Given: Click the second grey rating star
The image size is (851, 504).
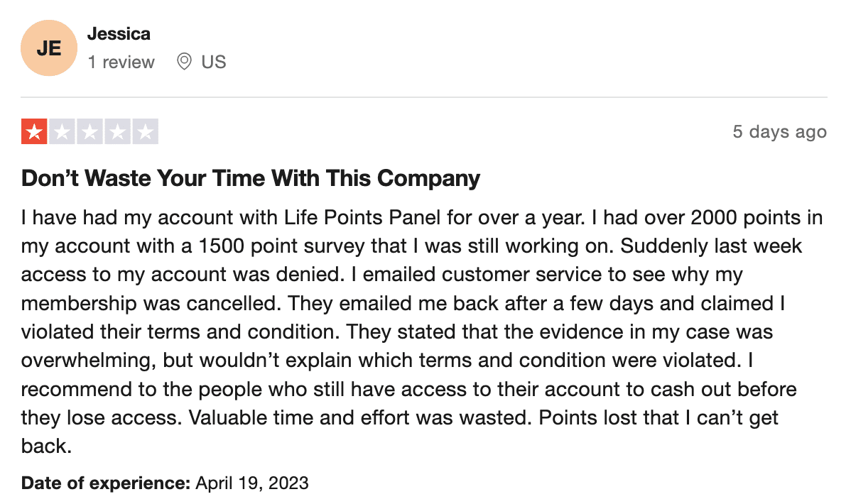Looking at the screenshot, I should (x=62, y=131).
